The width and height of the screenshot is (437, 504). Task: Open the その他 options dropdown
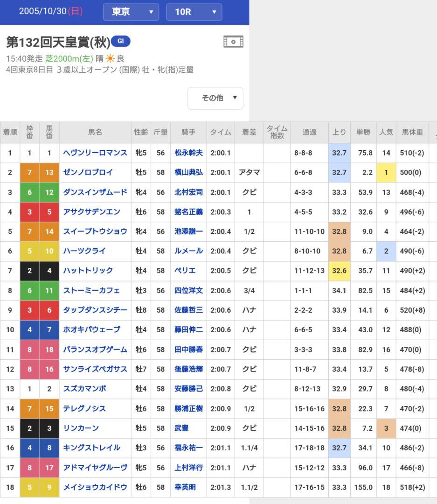215,98
